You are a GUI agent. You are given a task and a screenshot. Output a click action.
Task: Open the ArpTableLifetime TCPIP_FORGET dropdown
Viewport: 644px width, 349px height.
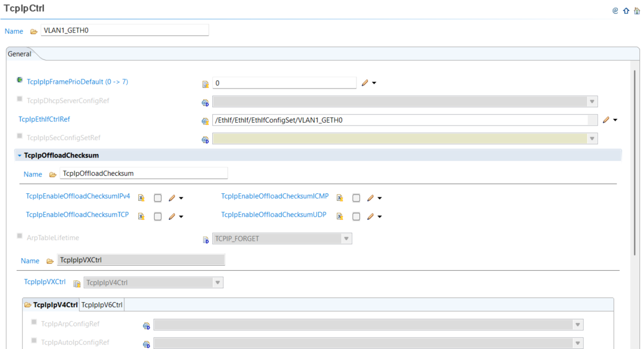tap(346, 238)
